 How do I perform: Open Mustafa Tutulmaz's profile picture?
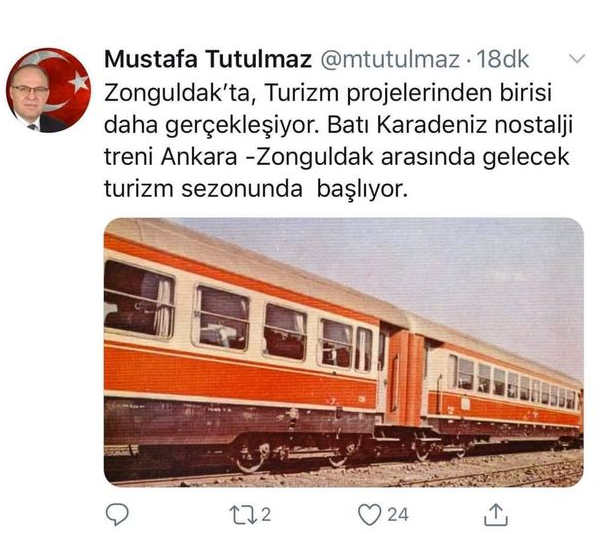(48, 90)
